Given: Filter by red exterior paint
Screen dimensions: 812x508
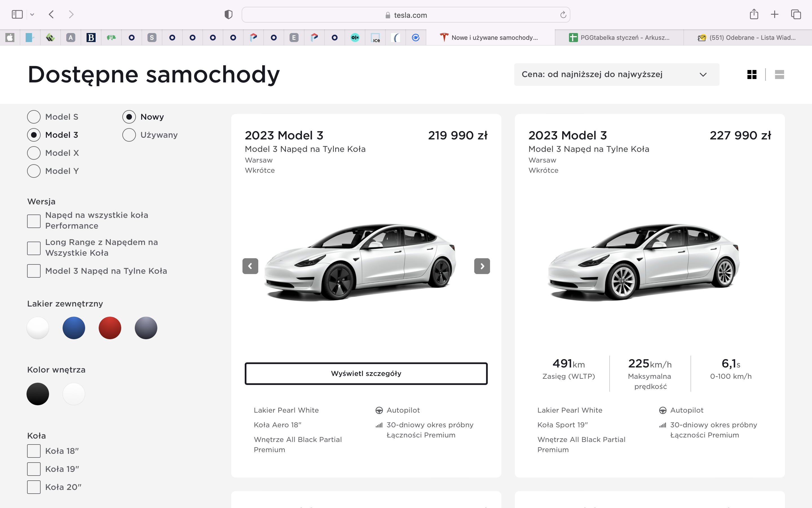Looking at the screenshot, I should (110, 328).
